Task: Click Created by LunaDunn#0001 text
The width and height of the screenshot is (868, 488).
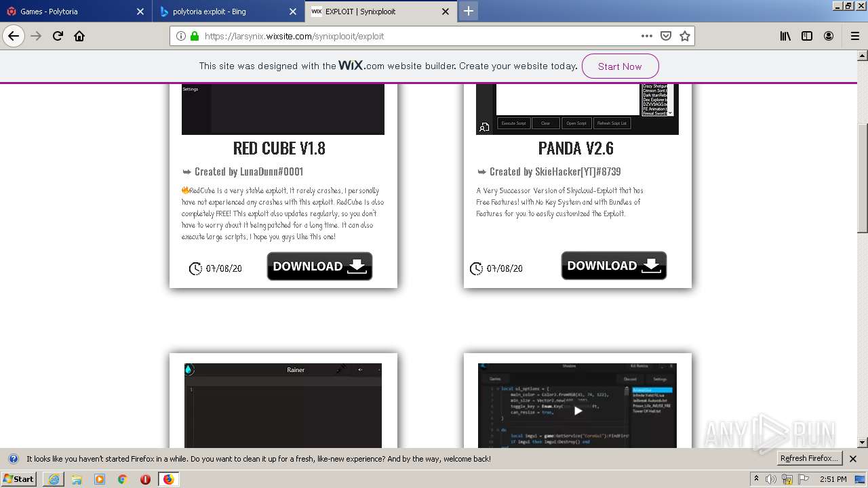Action: 249,171
